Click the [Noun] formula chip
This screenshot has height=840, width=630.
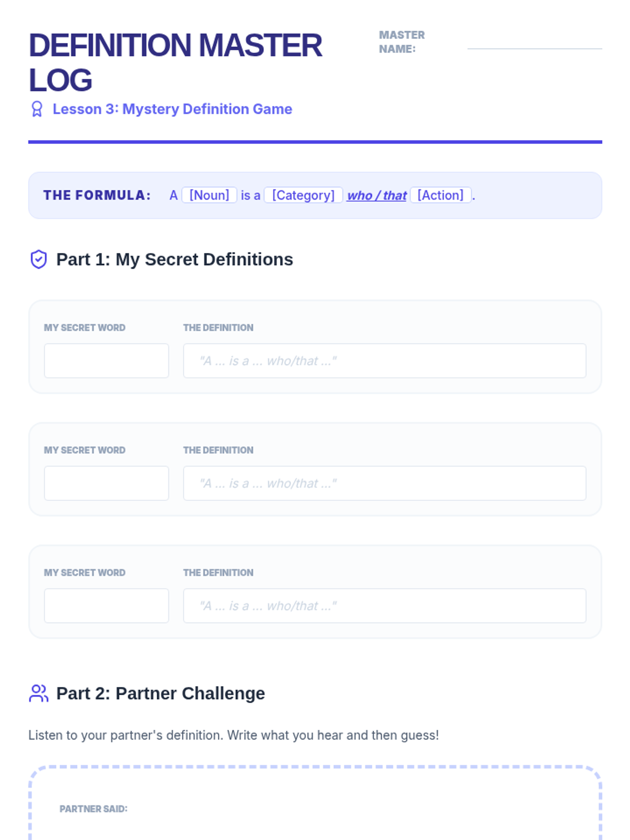209,195
